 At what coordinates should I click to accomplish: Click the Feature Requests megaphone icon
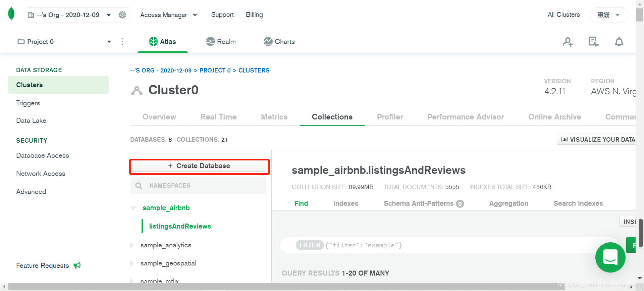[77, 265]
